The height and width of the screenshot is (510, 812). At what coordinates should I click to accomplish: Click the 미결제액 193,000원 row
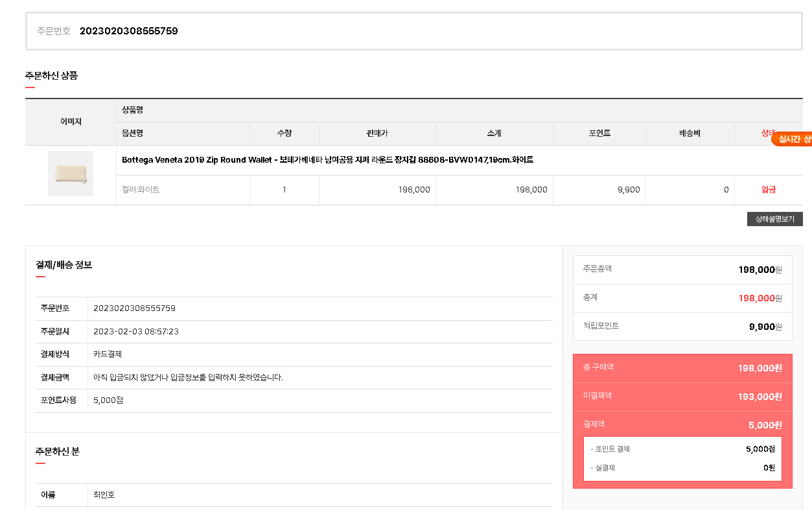pos(682,396)
